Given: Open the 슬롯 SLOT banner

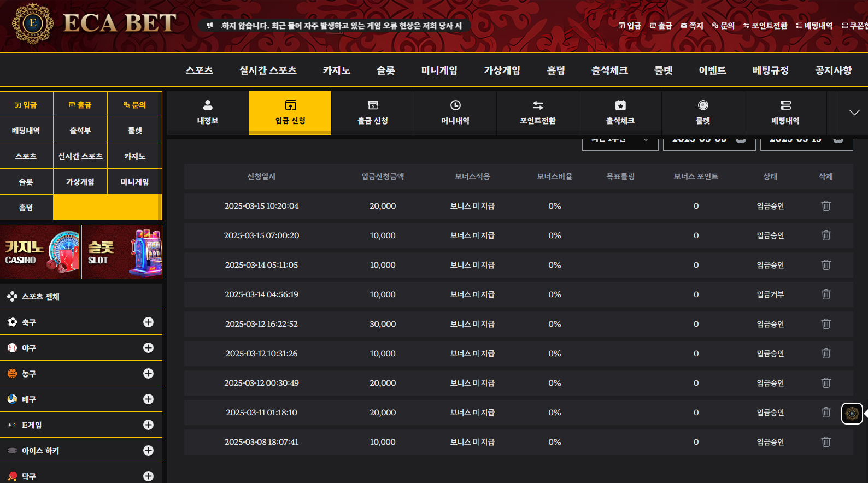Looking at the screenshot, I should click(x=122, y=252).
